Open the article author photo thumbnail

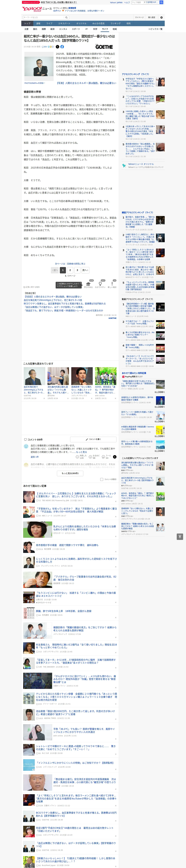click(39, 66)
